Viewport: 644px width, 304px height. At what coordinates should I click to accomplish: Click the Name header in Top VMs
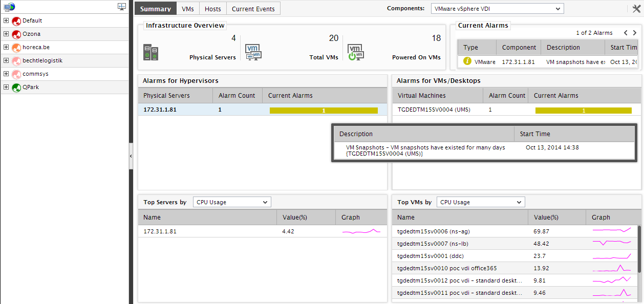(x=460, y=218)
